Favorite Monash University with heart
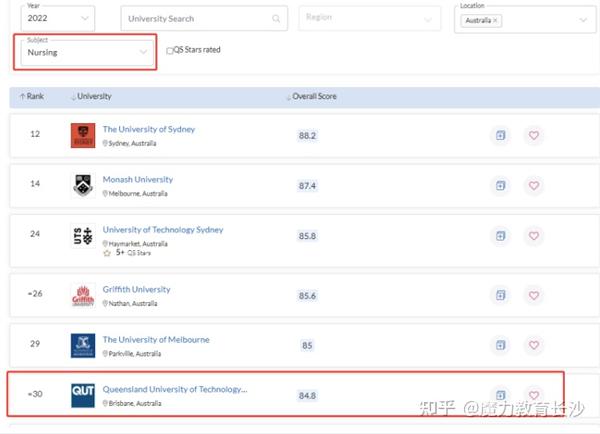Viewport: 600px width, 434px height. (x=534, y=186)
